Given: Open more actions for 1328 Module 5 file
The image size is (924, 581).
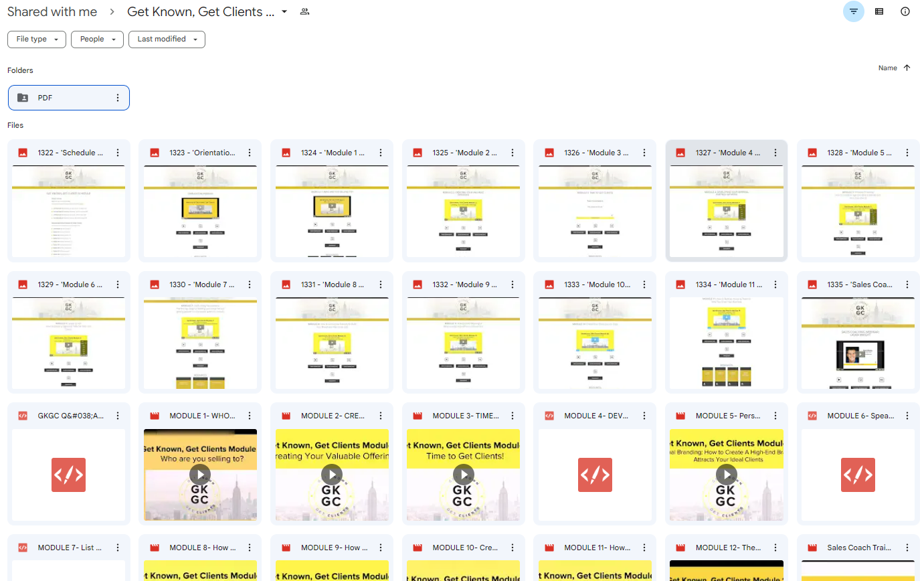Looking at the screenshot, I should coord(907,153).
